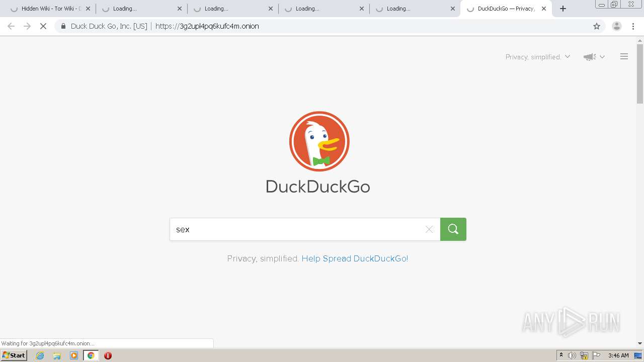Open the red Opera-style taskbar icon
The image size is (644, 362).
tap(108, 355)
